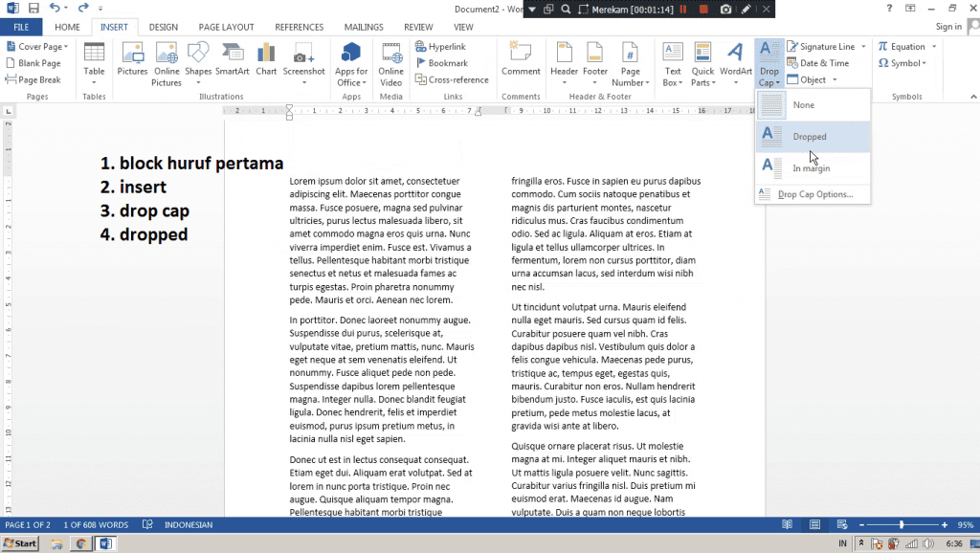Zoom out with the minus button
Image resolution: width=980 pixels, height=553 pixels.
click(861, 525)
